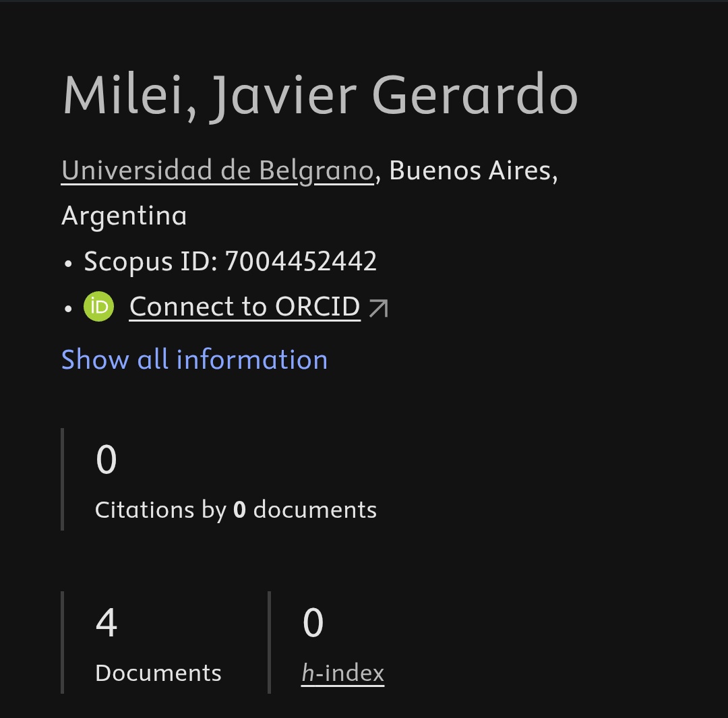Select the author name Milei, Javier Gerardo
The width and height of the screenshot is (728, 718).
point(320,96)
